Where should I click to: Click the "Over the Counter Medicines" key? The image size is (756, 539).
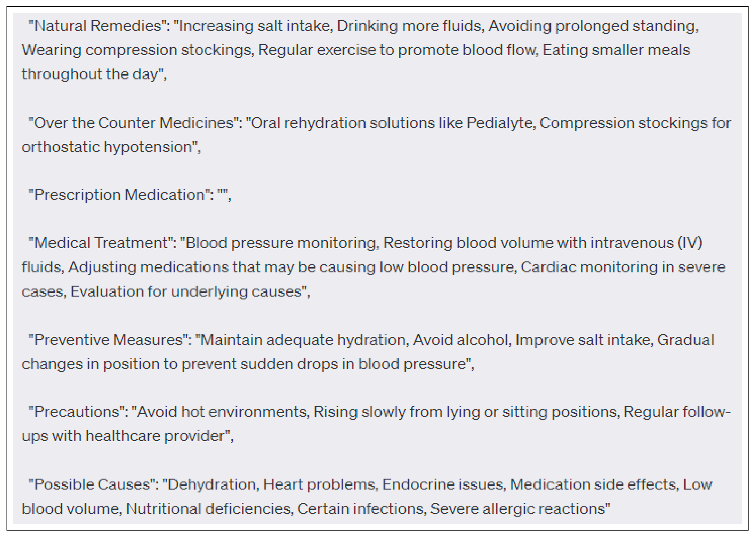(133, 123)
